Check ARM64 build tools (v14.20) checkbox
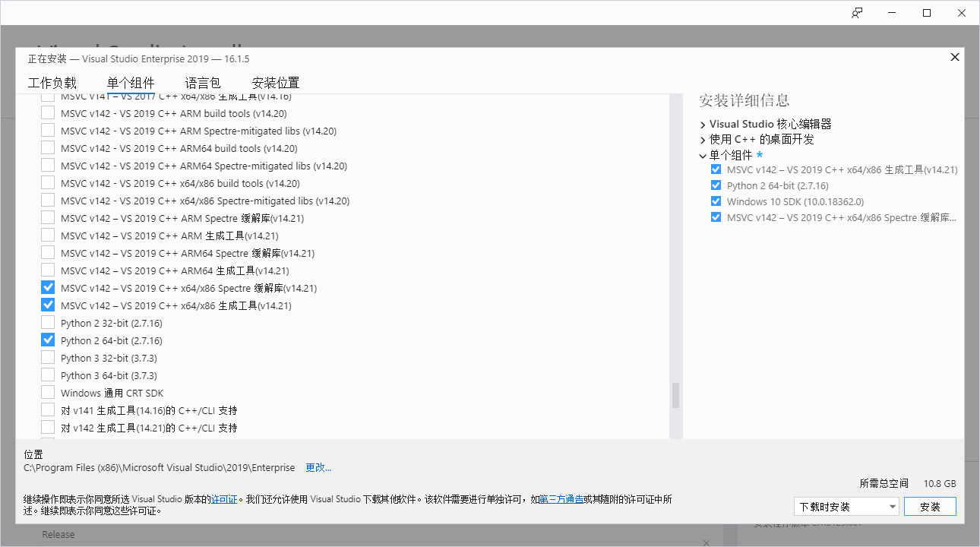The height and width of the screenshot is (547, 980). [x=48, y=148]
